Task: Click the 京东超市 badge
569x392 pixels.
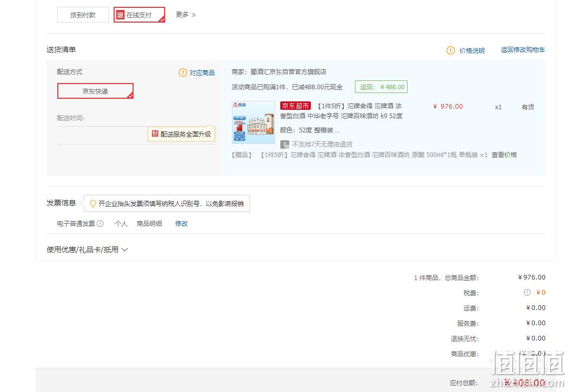Action: pos(296,106)
